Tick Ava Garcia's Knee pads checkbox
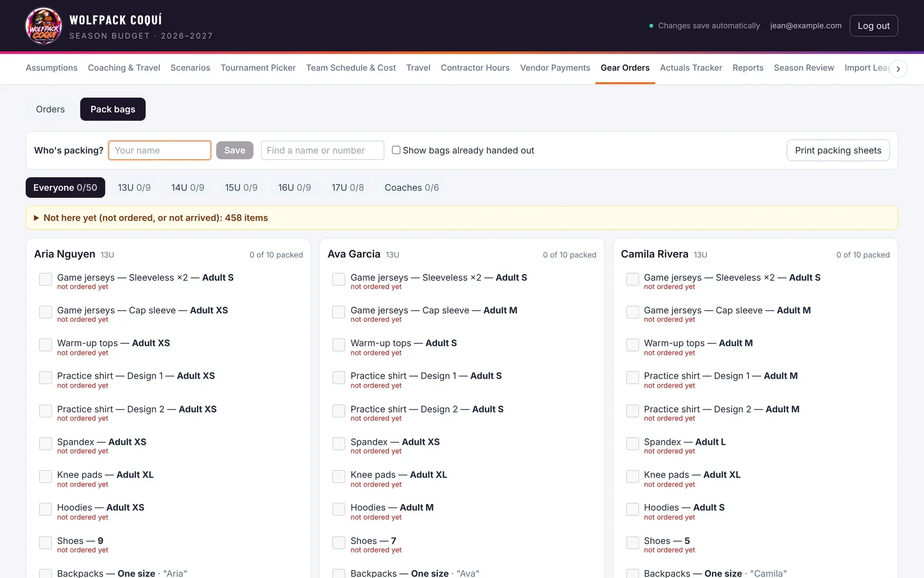The width and height of the screenshot is (924, 578). 339,477
